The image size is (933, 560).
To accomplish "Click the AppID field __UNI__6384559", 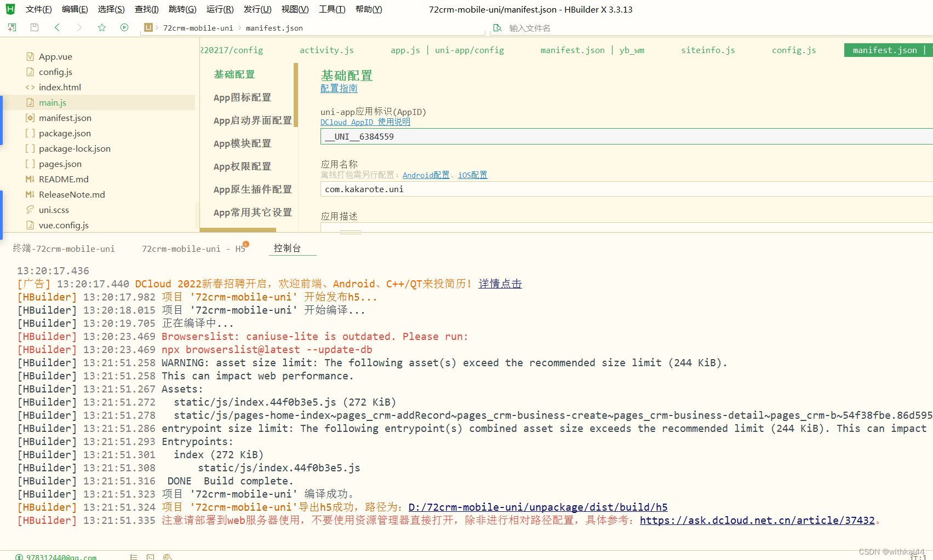I will (x=627, y=136).
